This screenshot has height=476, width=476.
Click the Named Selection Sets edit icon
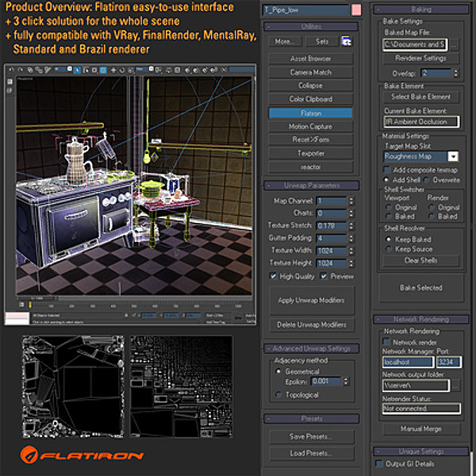(x=224, y=71)
